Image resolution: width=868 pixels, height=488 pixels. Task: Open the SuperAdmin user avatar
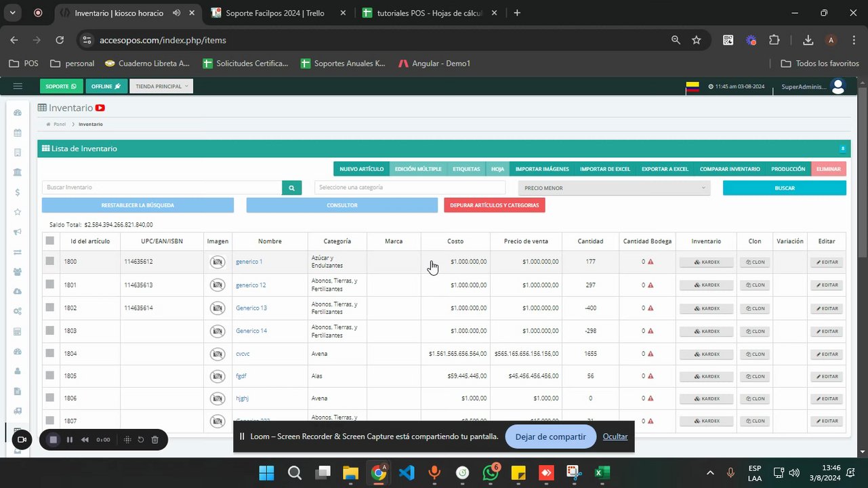[838, 86]
